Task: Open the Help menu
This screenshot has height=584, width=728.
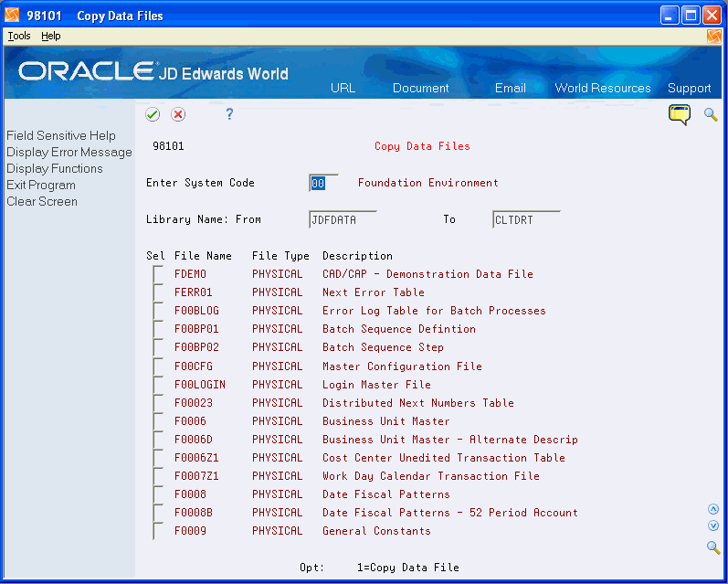Action: pyautogui.click(x=50, y=36)
